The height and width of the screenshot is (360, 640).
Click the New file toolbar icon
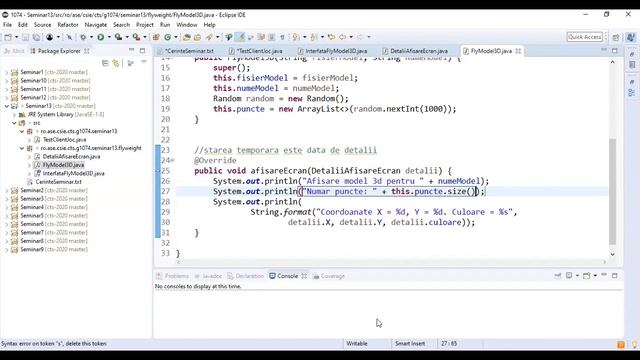[x=8, y=37]
